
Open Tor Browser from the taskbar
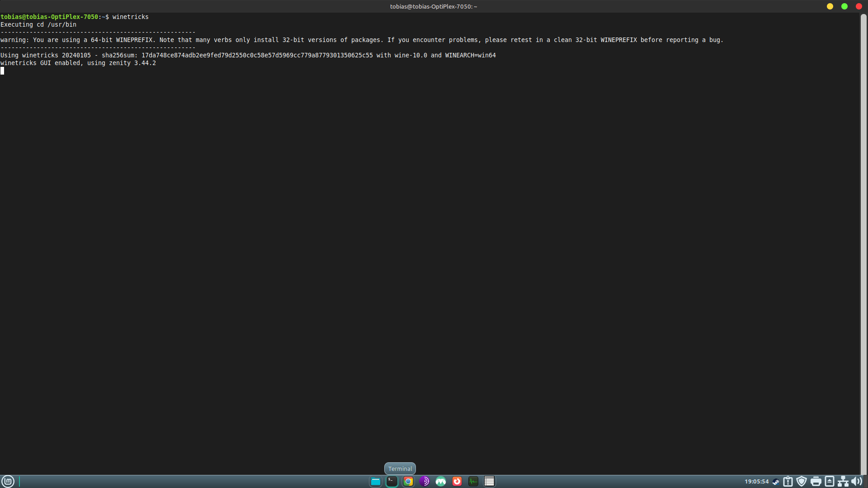[x=425, y=481]
